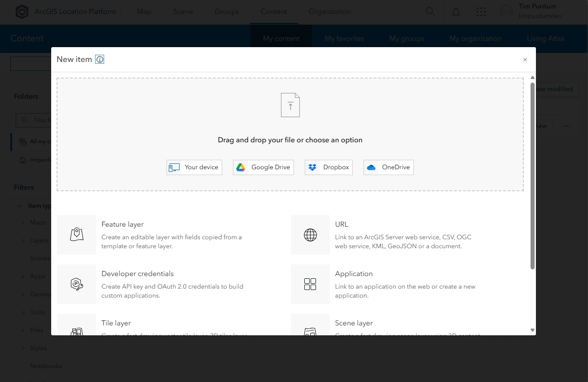Open the notifications bell icon
Image resolution: width=588 pixels, height=382 pixels.
click(456, 12)
